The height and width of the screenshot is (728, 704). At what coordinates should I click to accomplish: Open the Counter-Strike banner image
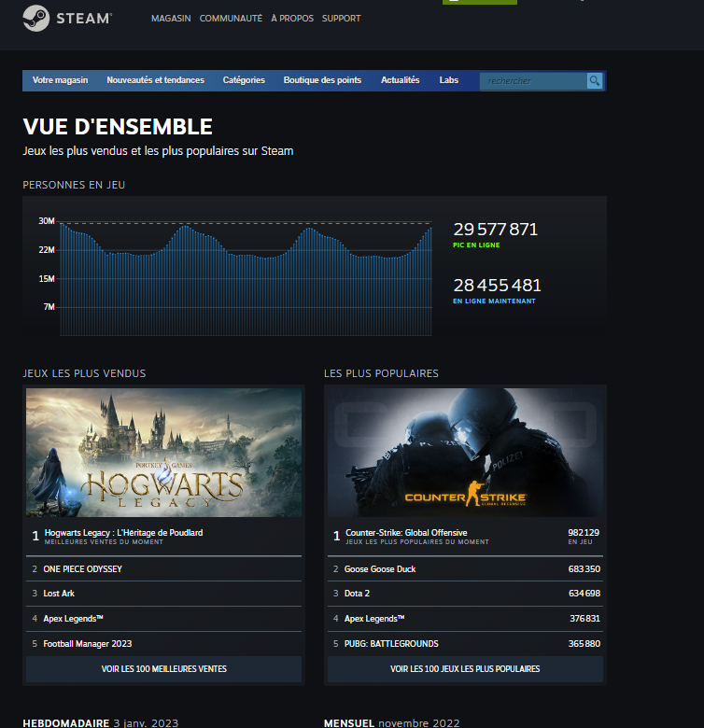[x=465, y=453]
